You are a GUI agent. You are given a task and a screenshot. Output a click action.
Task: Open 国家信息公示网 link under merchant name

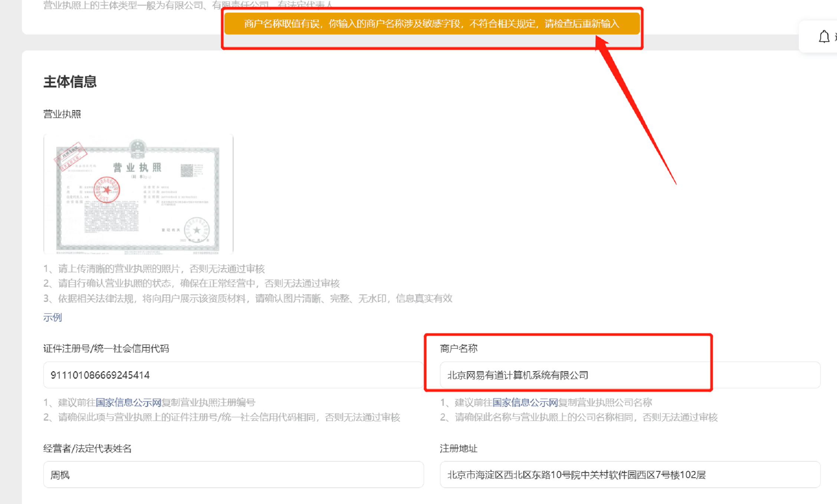525,402
